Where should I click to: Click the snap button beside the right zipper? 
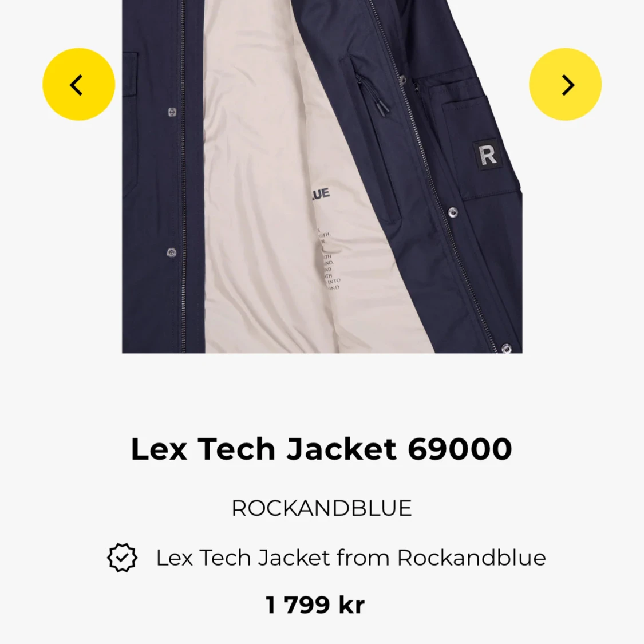click(x=452, y=212)
